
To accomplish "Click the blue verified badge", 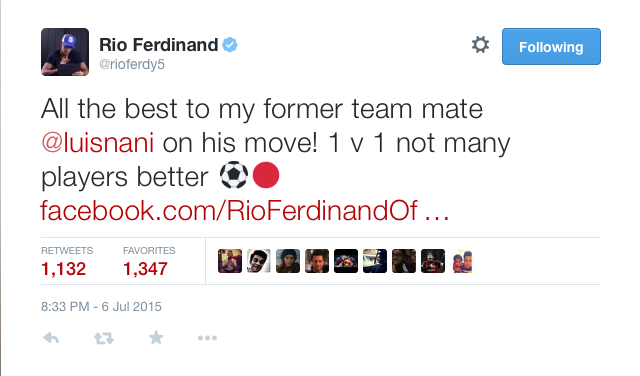I will coord(230,44).
